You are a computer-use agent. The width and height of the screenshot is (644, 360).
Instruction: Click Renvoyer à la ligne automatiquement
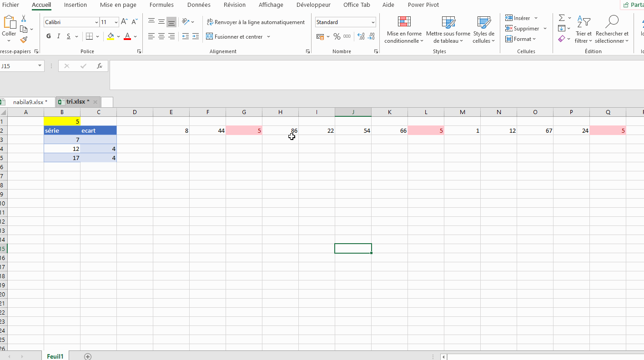(256, 22)
